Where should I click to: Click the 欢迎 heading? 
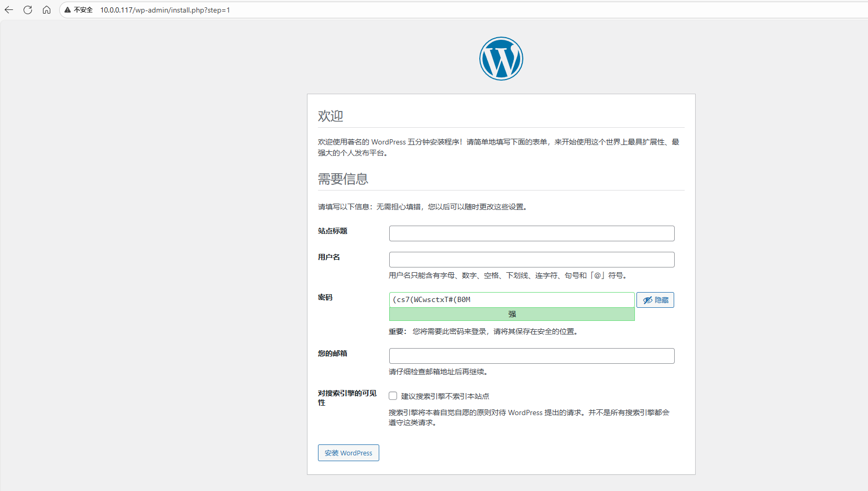(331, 116)
